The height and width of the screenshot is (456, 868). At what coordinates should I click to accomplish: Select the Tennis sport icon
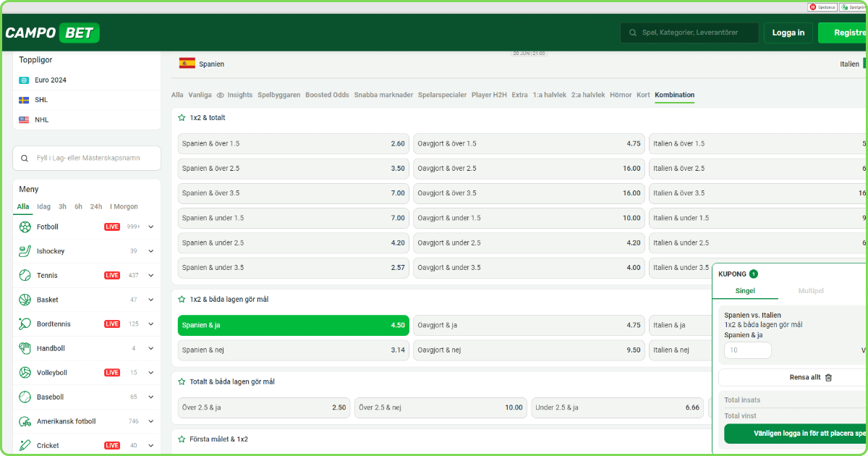coord(25,275)
